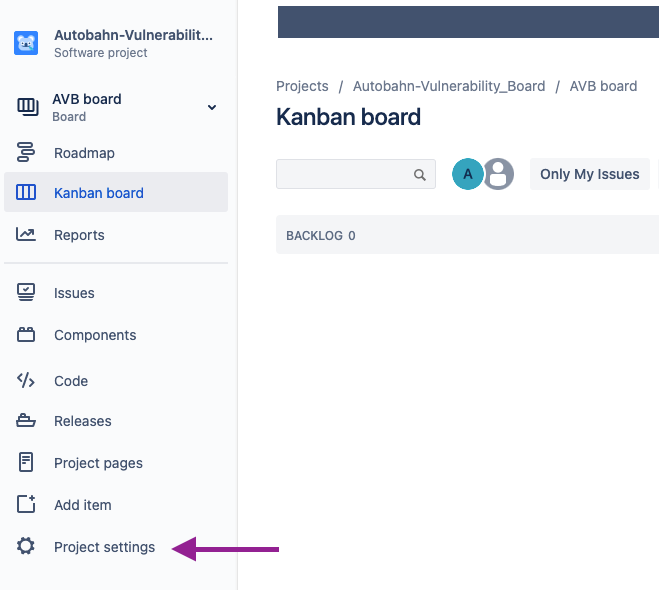Viewport: 659px width, 590px height.
Task: Click the Add item plus icon
Action: 26,504
